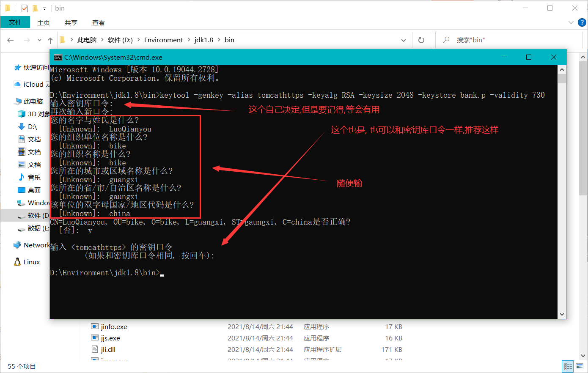This screenshot has height=373, width=588.
Task: Click 软件 (D:) in the address breadcrumb
Action: tap(120, 40)
